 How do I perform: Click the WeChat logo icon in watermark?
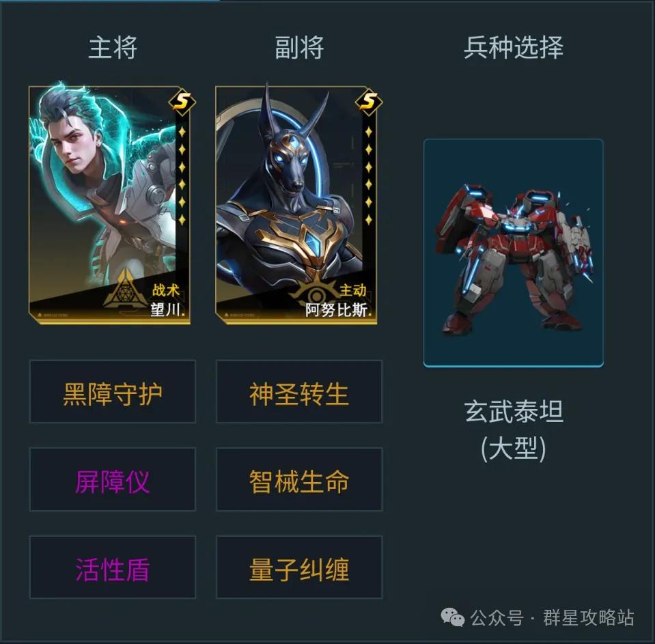pyautogui.click(x=453, y=617)
